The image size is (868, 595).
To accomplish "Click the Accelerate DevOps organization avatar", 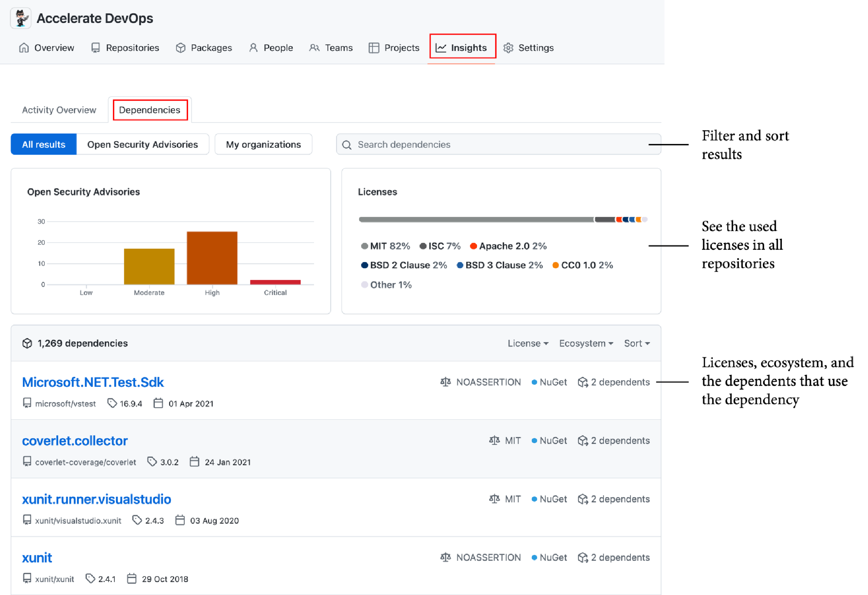I will coord(21,19).
